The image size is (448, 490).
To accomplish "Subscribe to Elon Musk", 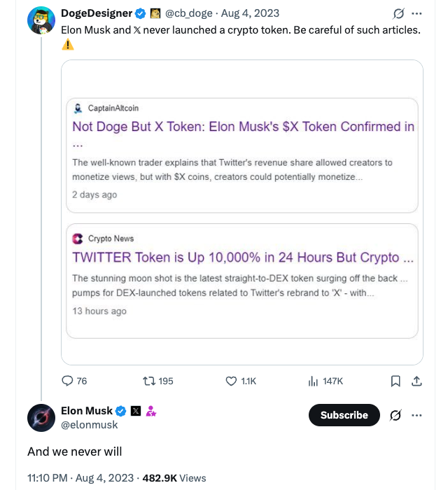I will 344,415.
